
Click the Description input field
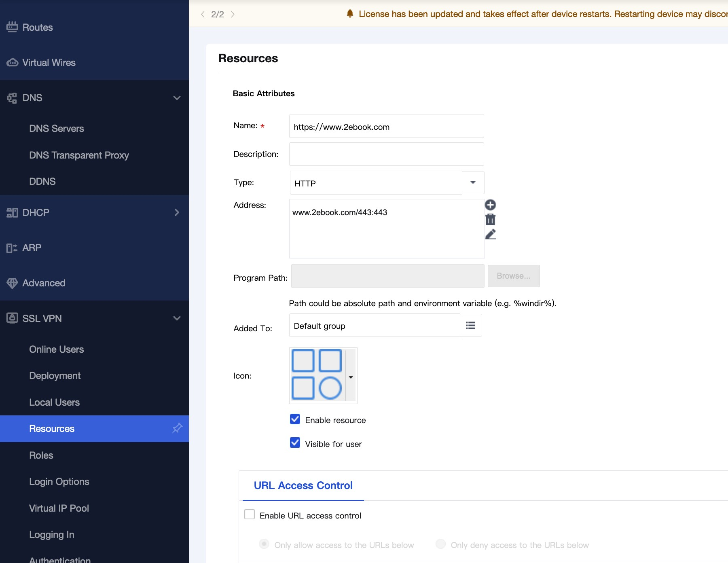pyautogui.click(x=387, y=154)
